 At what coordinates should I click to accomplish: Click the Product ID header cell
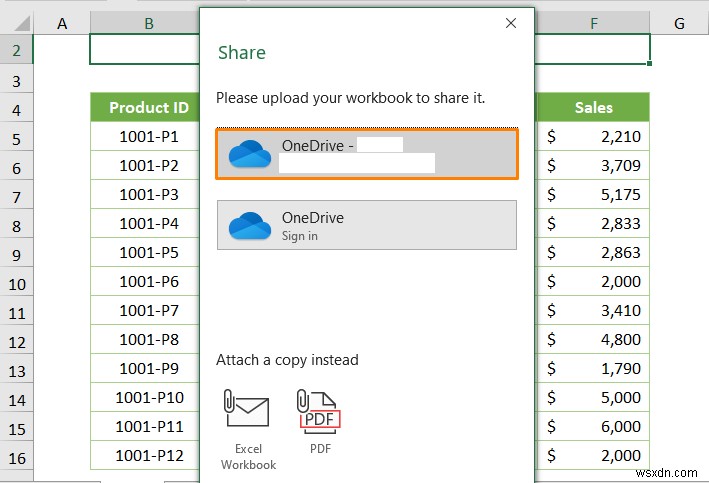tap(148, 108)
